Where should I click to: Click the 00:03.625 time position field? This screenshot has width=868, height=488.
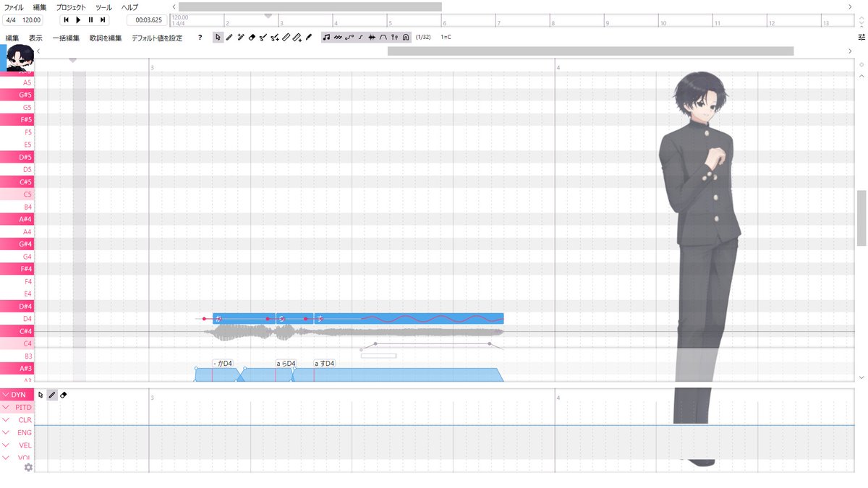[x=147, y=20]
